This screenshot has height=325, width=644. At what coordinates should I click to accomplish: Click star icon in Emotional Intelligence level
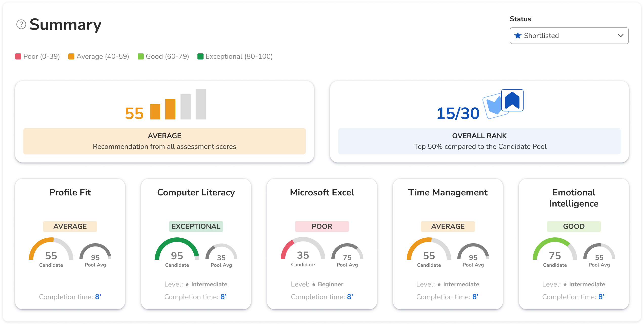pos(565,284)
